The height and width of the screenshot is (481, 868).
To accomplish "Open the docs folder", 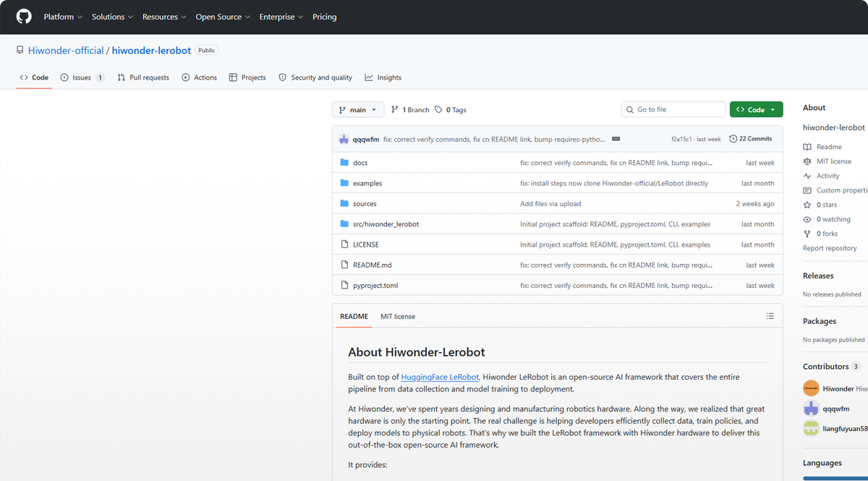I will pos(360,163).
